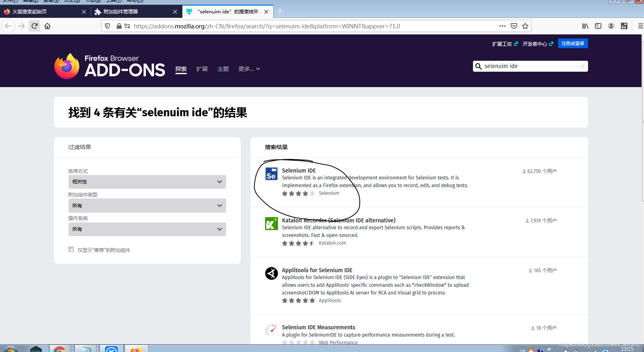Screen dimensions: 644x352
Task: Open Firefox from the taskbar
Action: (137, 349)
